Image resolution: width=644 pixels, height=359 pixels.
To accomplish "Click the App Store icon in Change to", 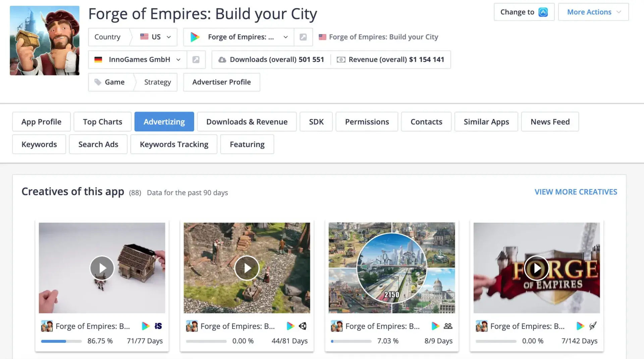I will click(543, 12).
